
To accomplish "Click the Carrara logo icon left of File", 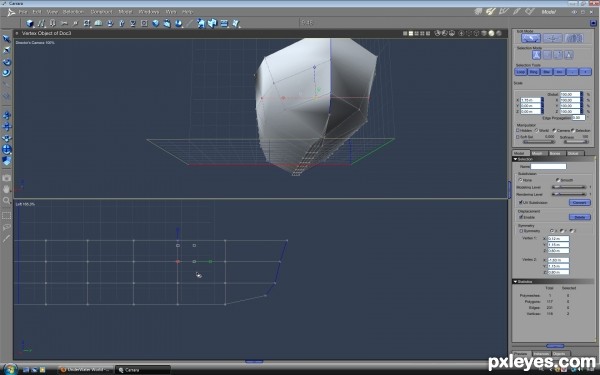I will (x=11, y=12).
